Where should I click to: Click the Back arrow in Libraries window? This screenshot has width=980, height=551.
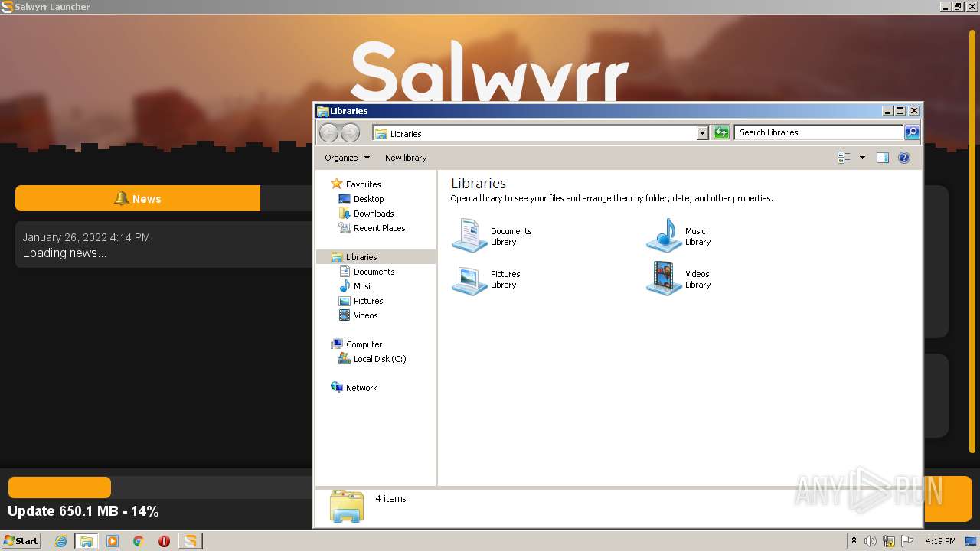click(x=328, y=132)
